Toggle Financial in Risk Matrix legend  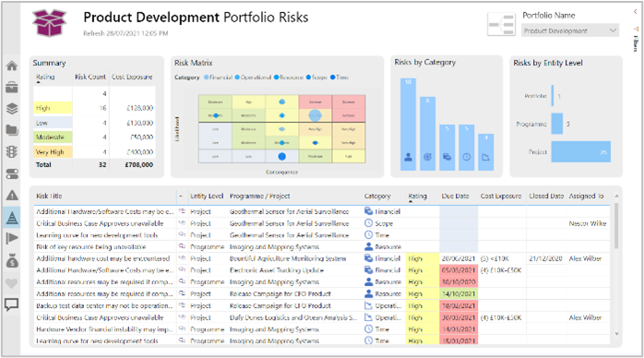point(219,78)
